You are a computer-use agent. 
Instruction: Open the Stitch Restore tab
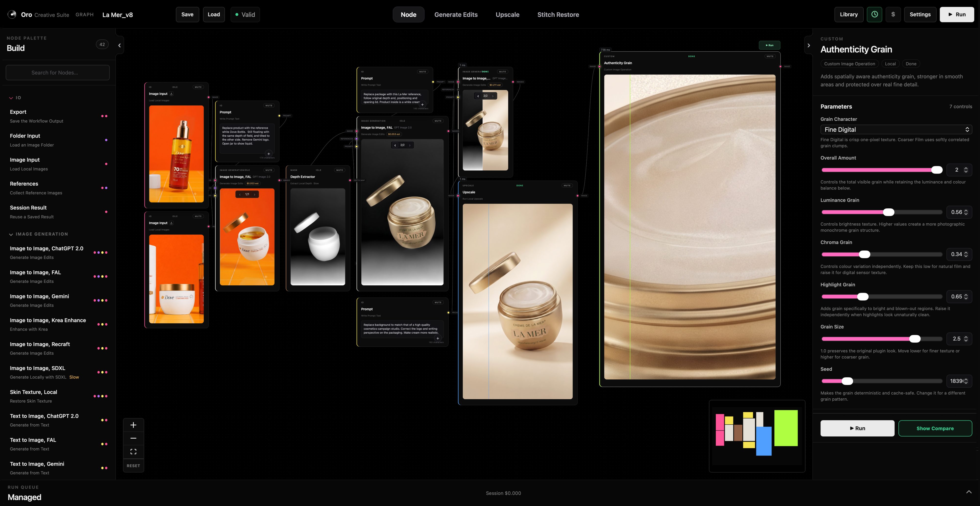pos(558,14)
